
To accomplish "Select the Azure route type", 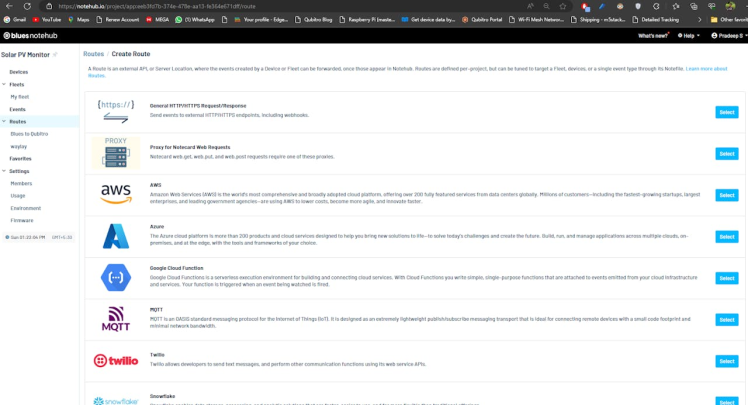I will click(727, 237).
